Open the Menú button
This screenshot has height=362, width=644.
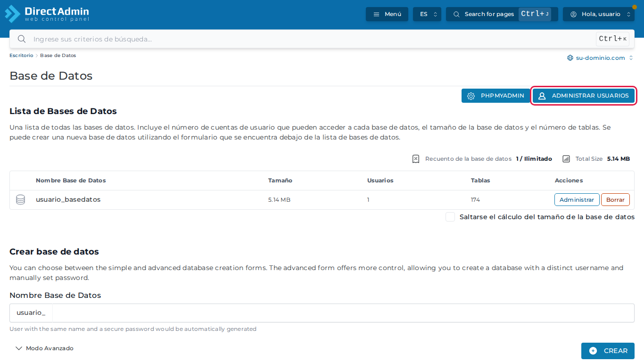387,14
